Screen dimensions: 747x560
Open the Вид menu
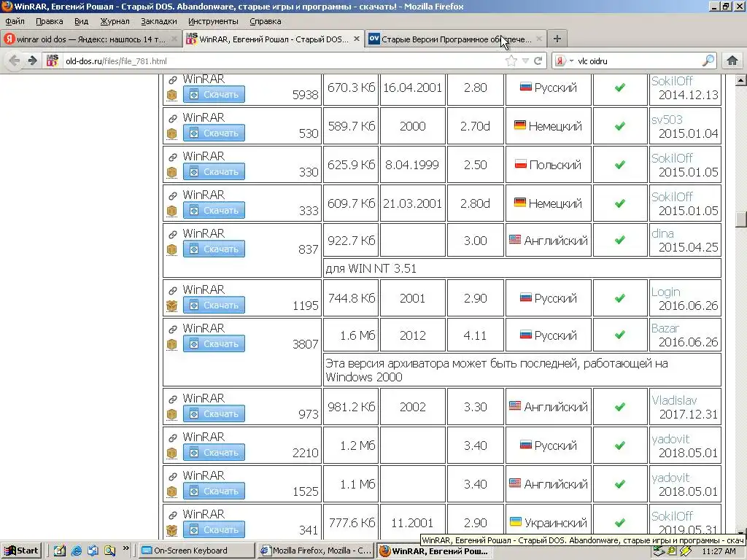coord(82,21)
